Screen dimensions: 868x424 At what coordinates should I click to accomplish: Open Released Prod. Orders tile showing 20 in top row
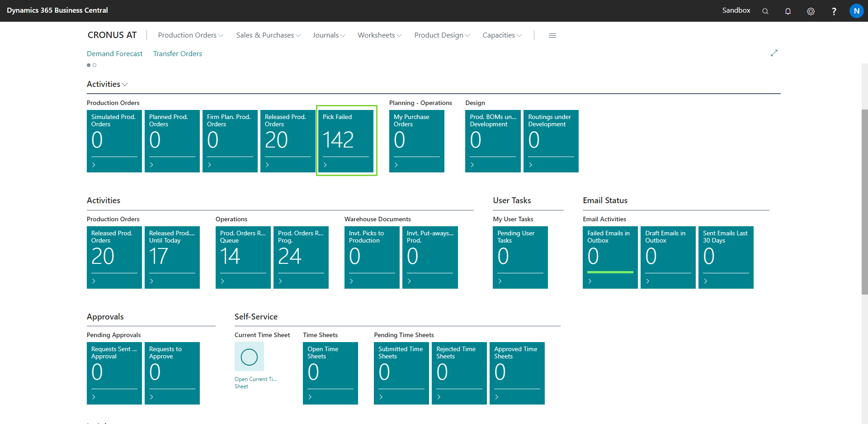click(288, 141)
